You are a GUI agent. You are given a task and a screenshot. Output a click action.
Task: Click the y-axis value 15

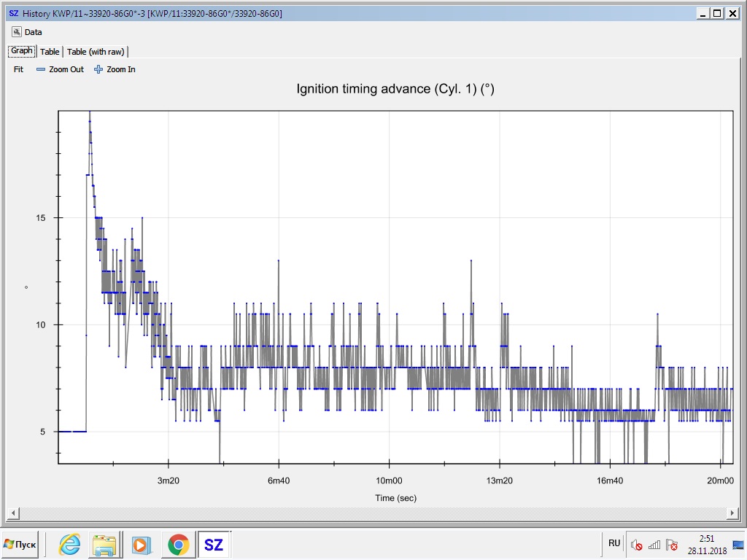tap(41, 218)
